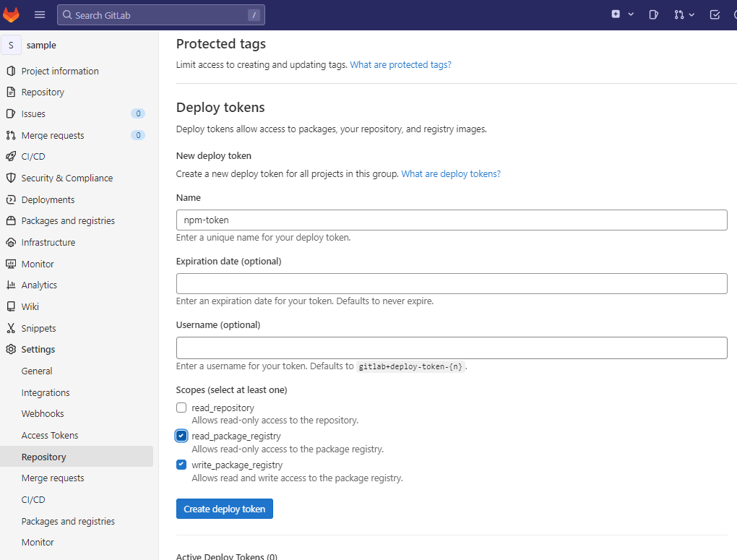
Task: Expand the merge requests dropdown chevron
Action: click(691, 14)
